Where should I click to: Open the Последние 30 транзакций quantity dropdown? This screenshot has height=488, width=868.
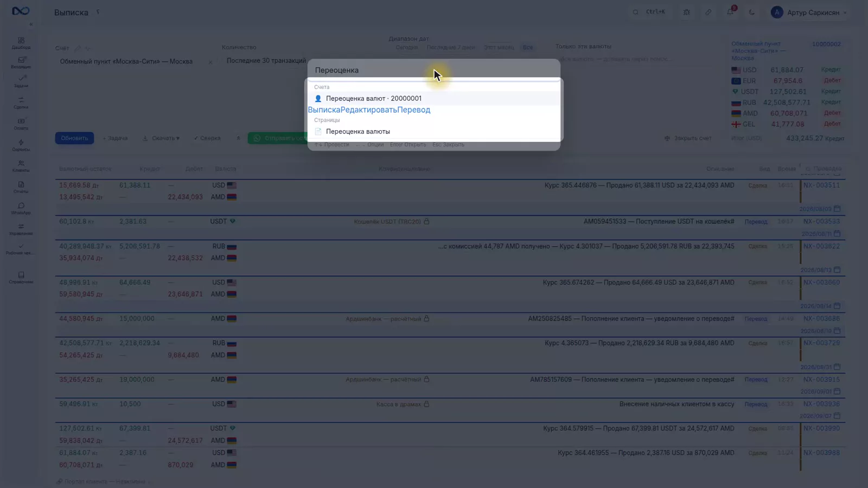tap(266, 61)
